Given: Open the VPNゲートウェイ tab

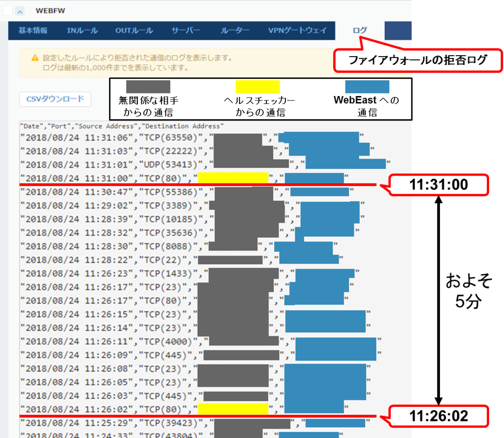Looking at the screenshot, I should [x=297, y=31].
